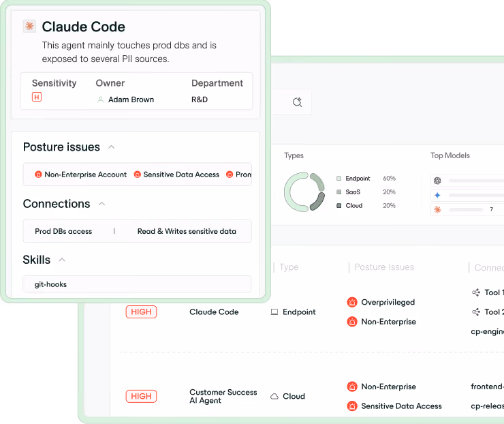Click the Overprivileged issue label
This screenshot has width=504, height=424.
(388, 302)
